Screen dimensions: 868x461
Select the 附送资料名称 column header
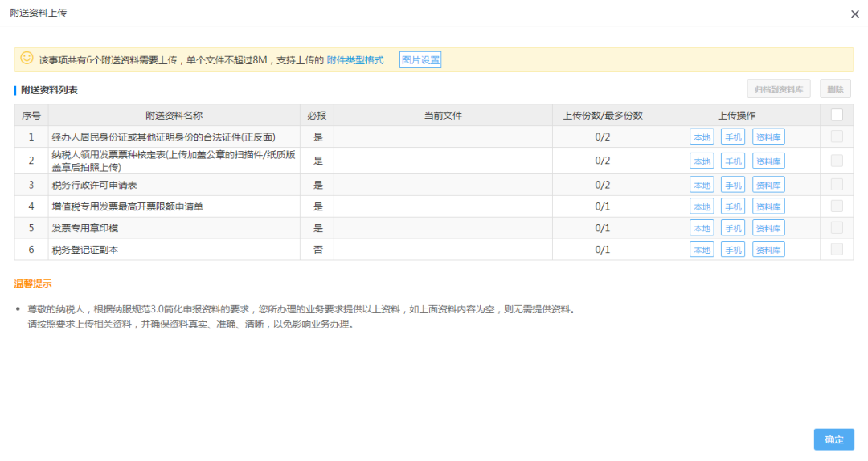[174, 115]
